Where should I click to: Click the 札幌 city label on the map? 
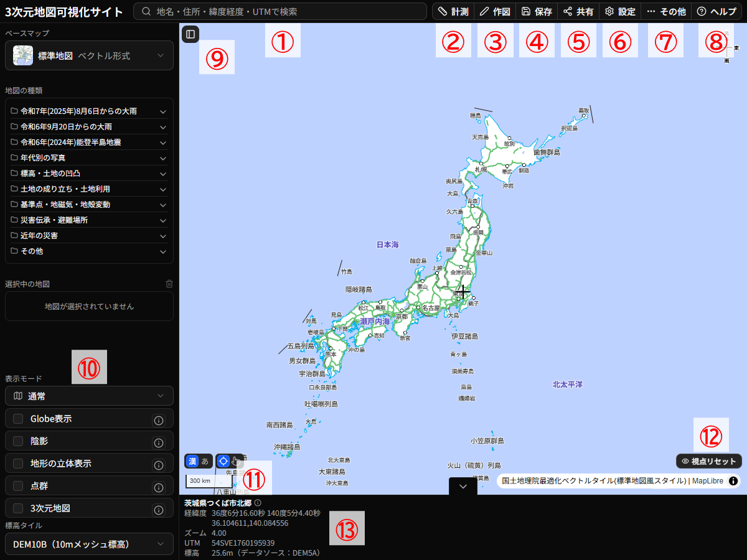(x=481, y=169)
